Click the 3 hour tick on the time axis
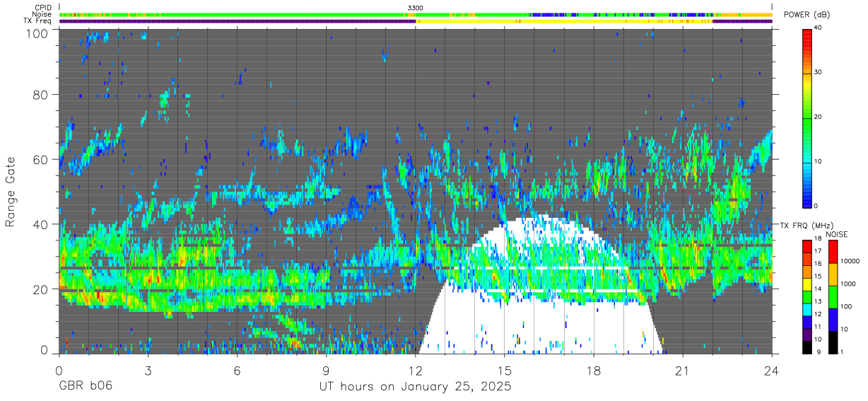868x401 pixels. pyautogui.click(x=148, y=370)
